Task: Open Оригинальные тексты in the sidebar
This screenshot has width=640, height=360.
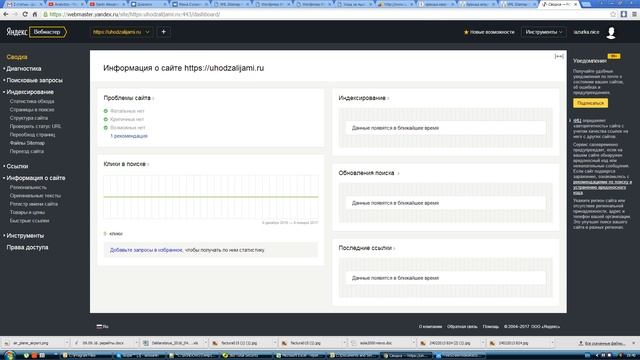Action: click(35, 196)
